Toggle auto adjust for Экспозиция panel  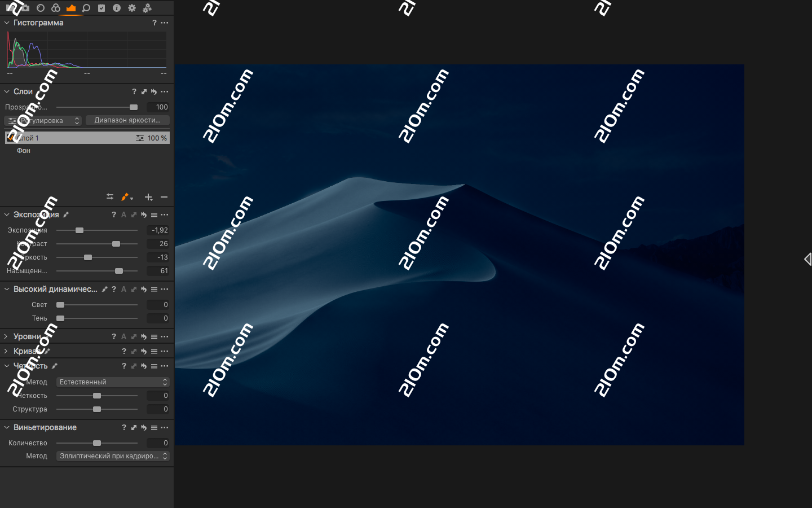tap(123, 214)
